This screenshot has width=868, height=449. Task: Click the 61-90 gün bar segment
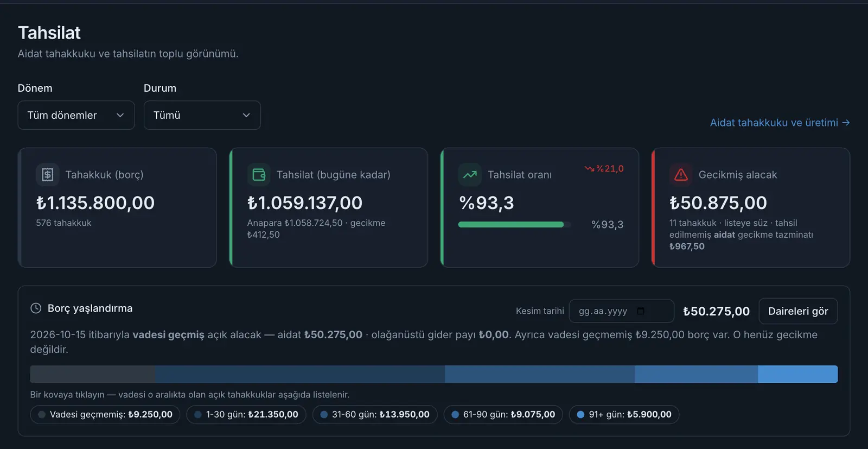[696, 374]
